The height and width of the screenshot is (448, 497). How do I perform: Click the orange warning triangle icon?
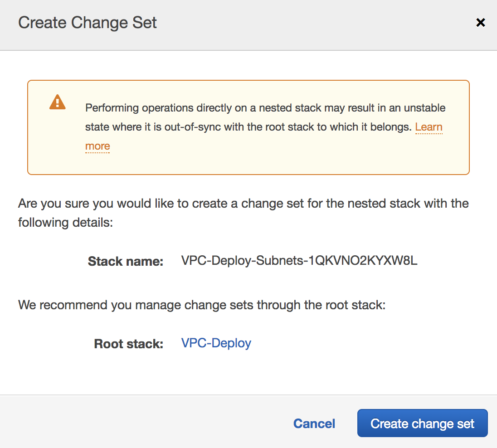click(57, 102)
